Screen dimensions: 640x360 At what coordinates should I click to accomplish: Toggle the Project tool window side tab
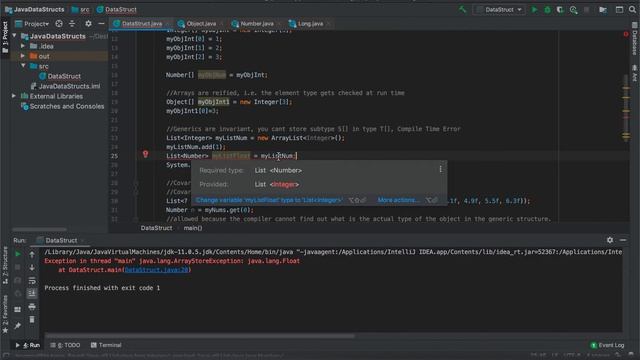coord(5,38)
